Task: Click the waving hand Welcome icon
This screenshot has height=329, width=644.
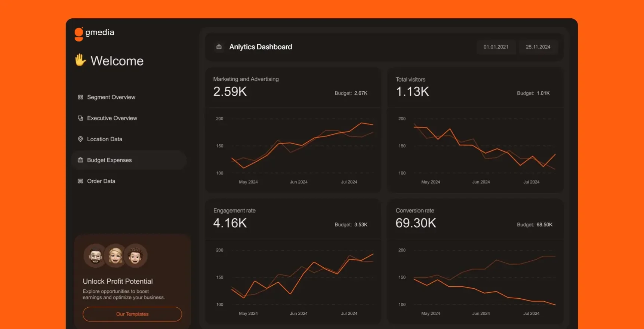Action: [x=80, y=60]
